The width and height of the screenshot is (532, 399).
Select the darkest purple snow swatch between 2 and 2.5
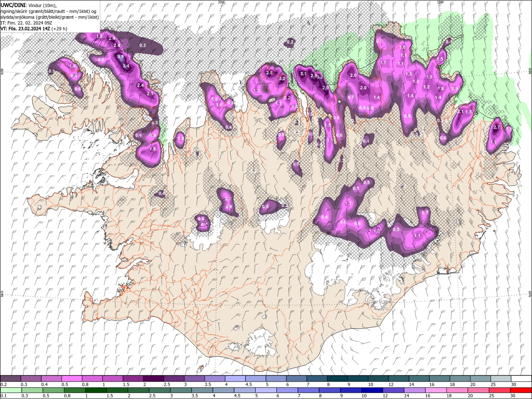153,379
